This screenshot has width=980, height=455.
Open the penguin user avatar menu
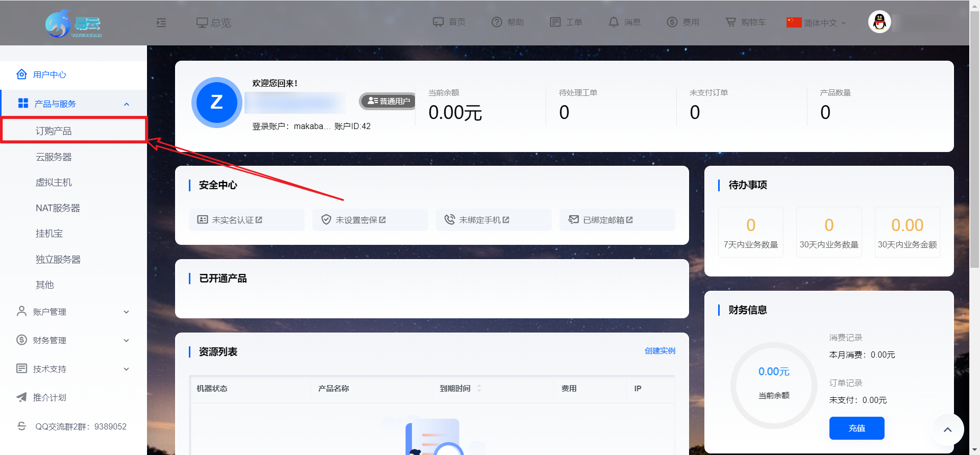879,22
